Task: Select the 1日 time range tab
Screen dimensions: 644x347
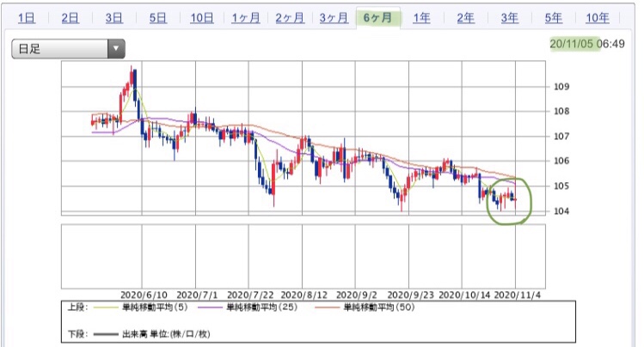Action: [27, 18]
